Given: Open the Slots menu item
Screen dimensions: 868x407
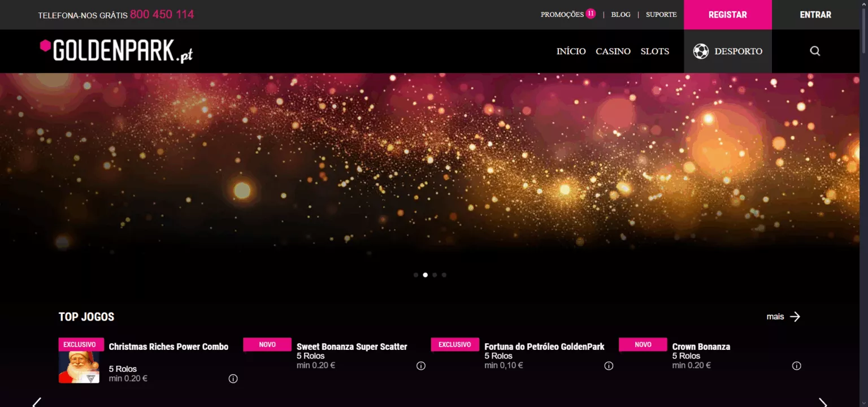Looking at the screenshot, I should 654,51.
